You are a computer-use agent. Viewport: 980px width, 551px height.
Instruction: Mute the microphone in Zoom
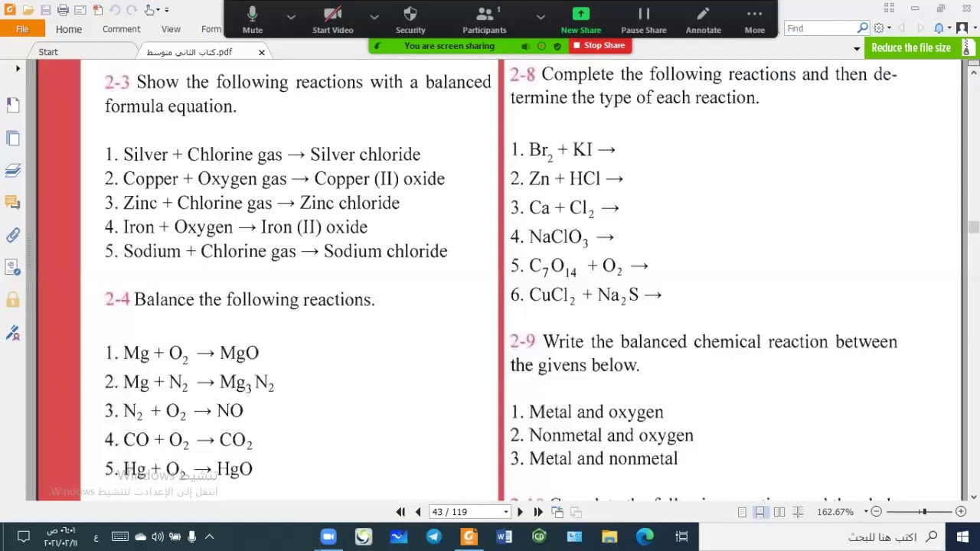pyautogui.click(x=252, y=20)
